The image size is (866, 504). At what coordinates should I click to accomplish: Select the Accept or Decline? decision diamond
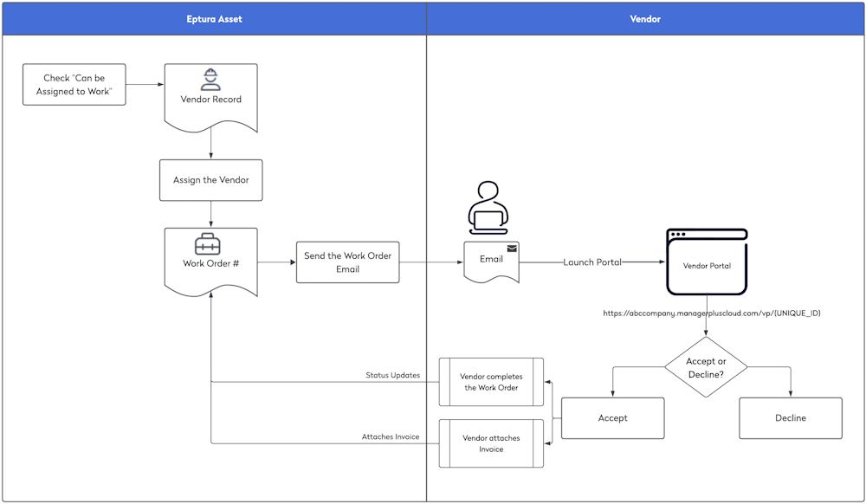(x=706, y=367)
